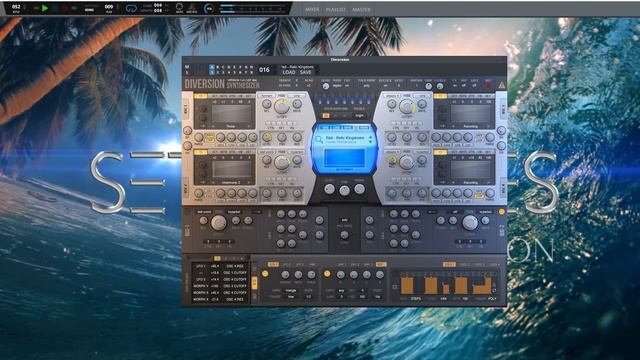Select the highlighted mod matrix page tab
Screen dimensions: 640x360
pyautogui.click(x=217, y=258)
